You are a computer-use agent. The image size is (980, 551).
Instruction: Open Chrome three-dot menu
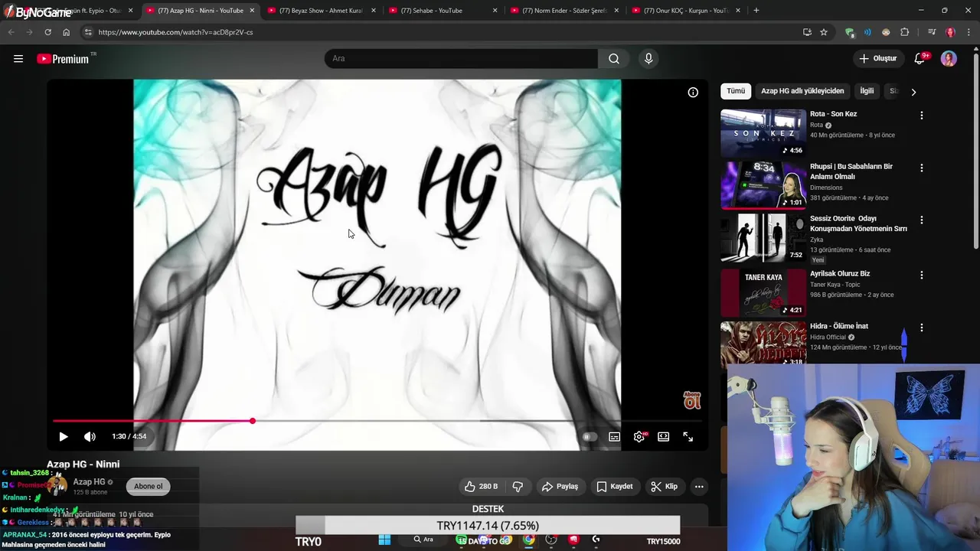(x=968, y=32)
